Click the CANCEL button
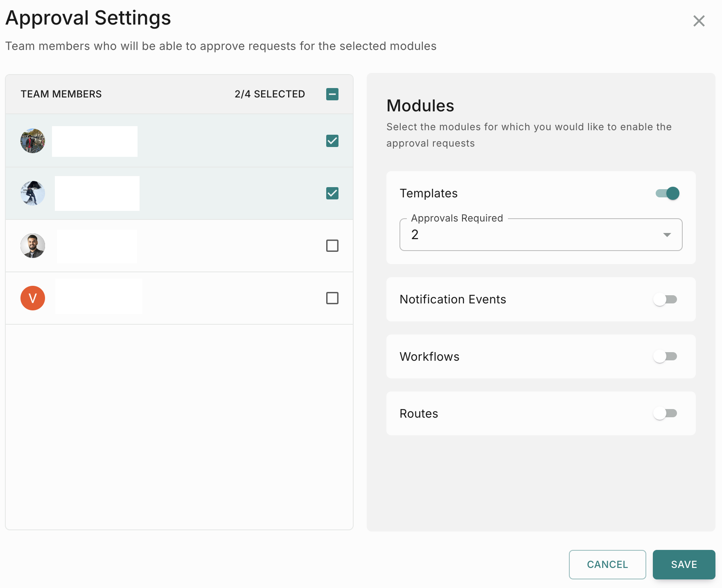This screenshot has height=588, width=722. (x=607, y=564)
